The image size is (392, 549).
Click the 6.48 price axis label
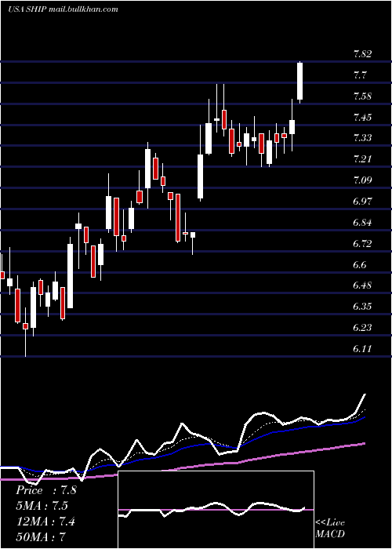[x=362, y=285]
